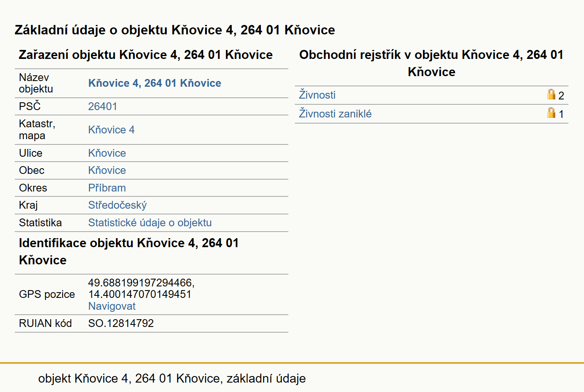The width and height of the screenshot is (584, 392).
Task: Open the Živnosti link
Action: point(317,95)
